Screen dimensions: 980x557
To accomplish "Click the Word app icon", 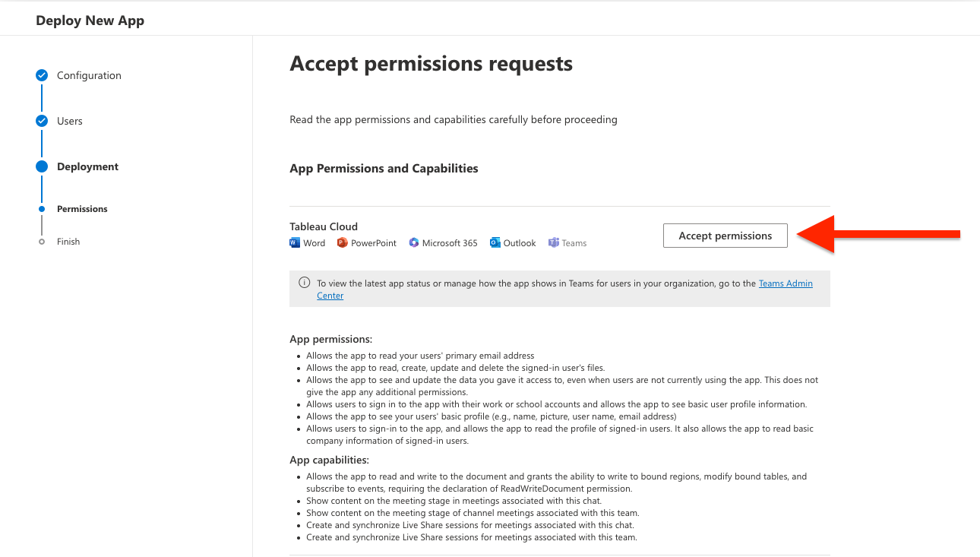I will coord(295,243).
